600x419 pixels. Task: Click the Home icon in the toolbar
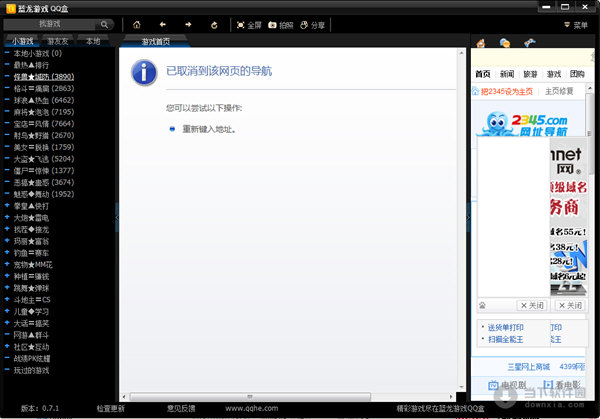[x=136, y=24]
